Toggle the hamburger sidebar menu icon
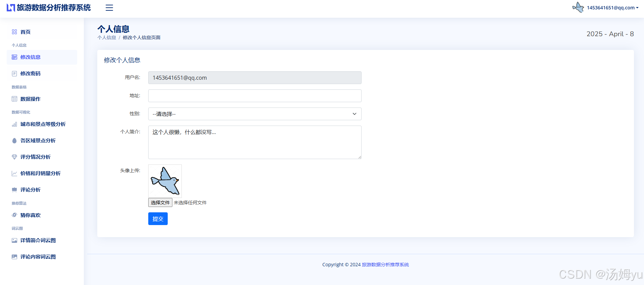 coord(109,8)
